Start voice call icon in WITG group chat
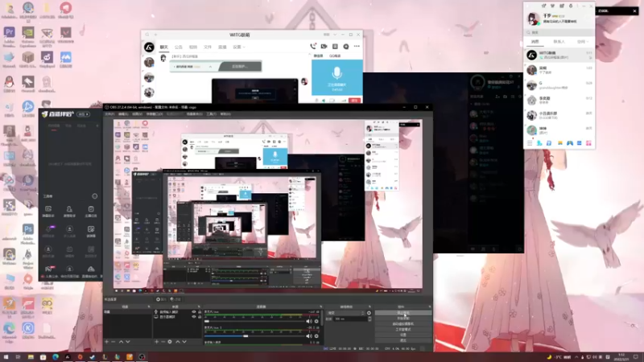The image size is (644, 362). click(x=313, y=47)
